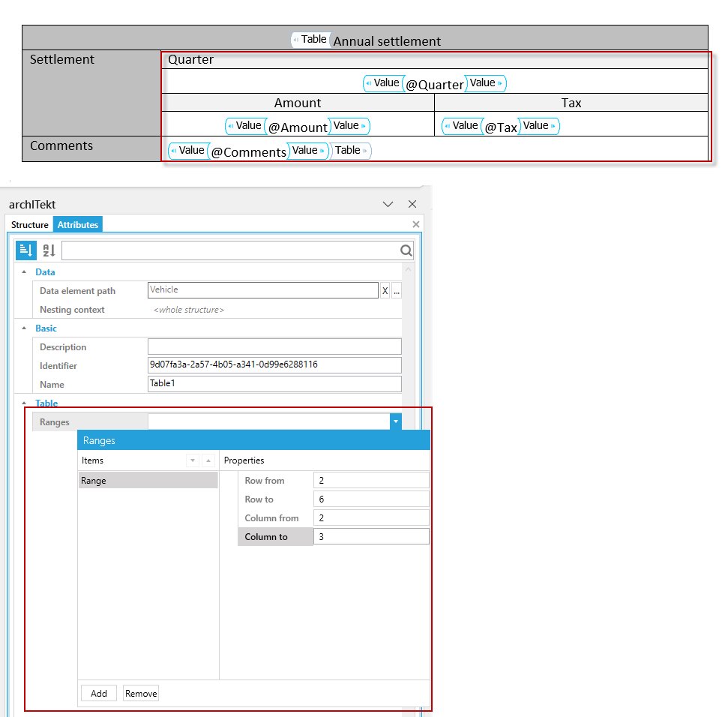The image size is (728, 717).
Task: Select the categorized sort icon
Action: click(26, 250)
